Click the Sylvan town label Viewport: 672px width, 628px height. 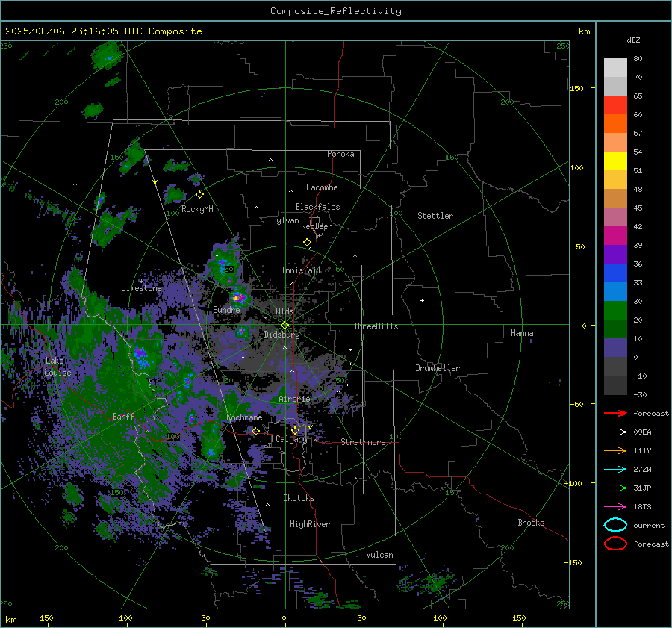[x=285, y=220]
